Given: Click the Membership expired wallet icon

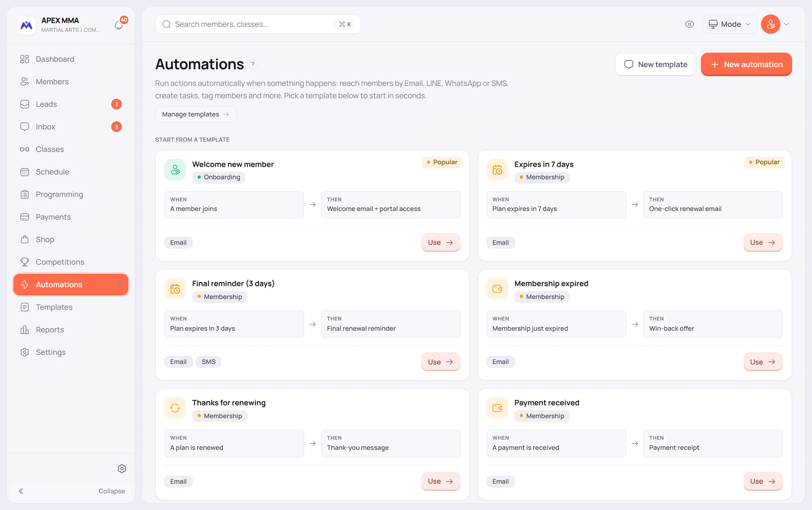Looking at the screenshot, I should coord(497,289).
